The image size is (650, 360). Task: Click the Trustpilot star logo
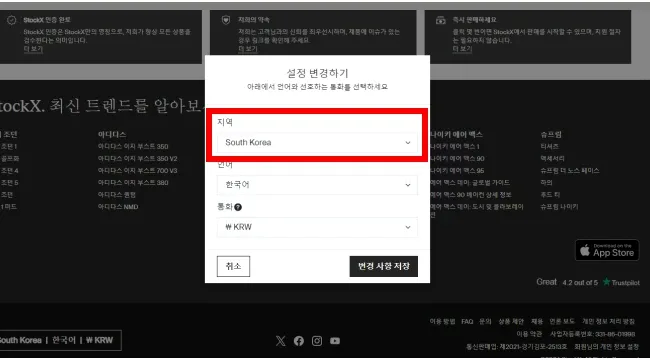606,282
